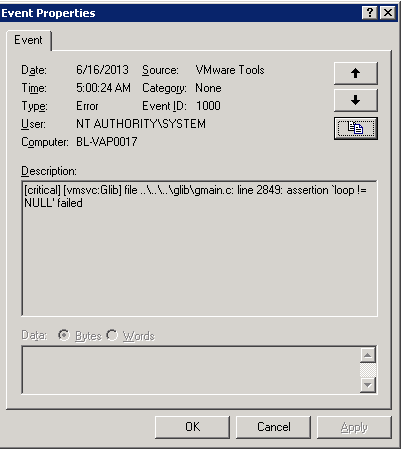Click the Event ID value 1000
The image size is (401, 449).
click(x=208, y=106)
